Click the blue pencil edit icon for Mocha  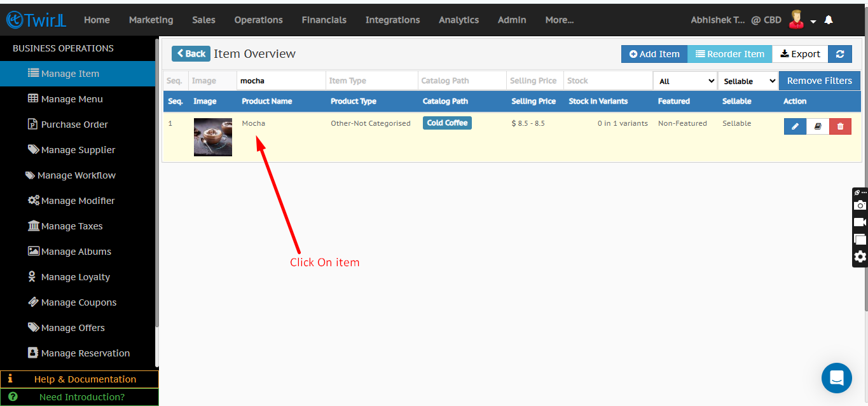795,126
